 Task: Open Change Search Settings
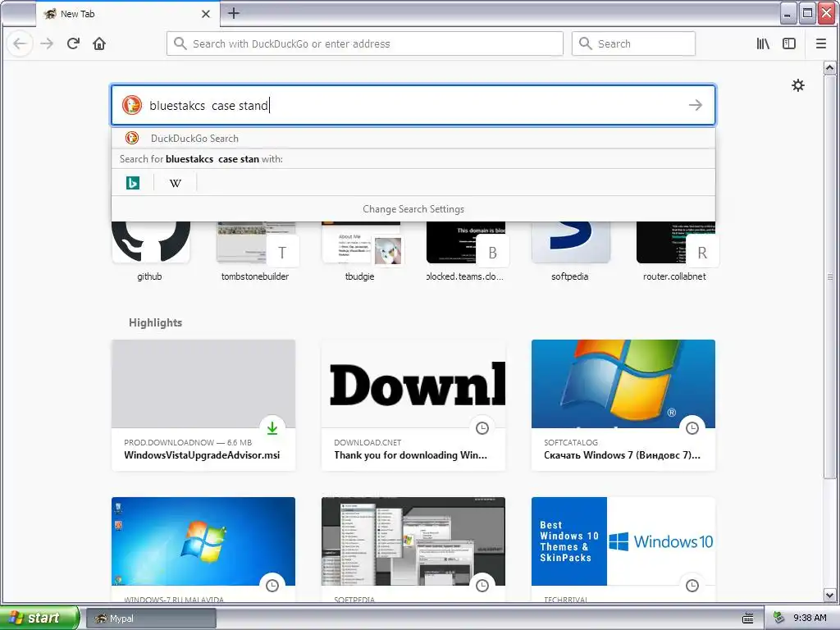(x=413, y=209)
